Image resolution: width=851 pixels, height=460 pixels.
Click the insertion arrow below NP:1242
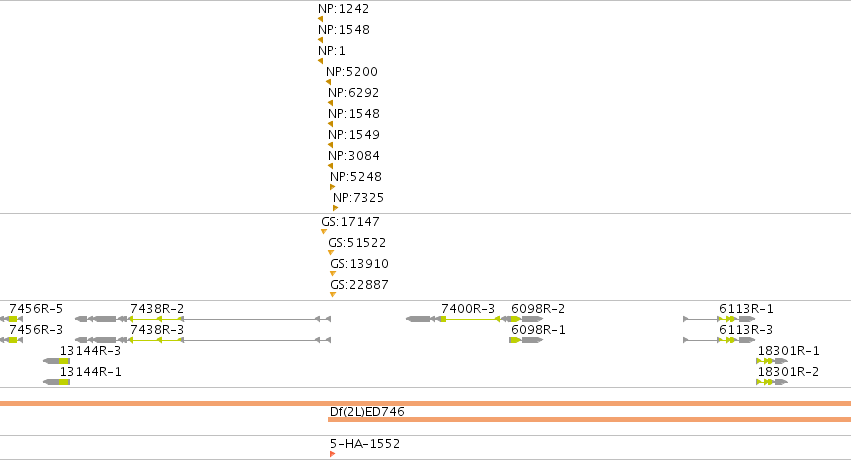pyautogui.click(x=320, y=19)
